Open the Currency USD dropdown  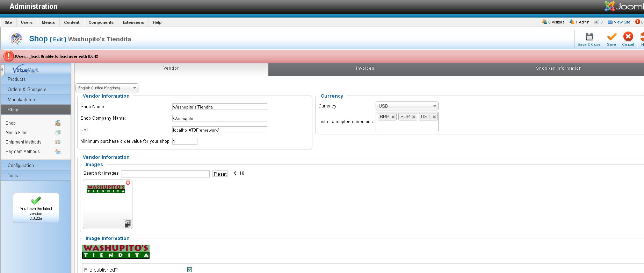pos(407,106)
